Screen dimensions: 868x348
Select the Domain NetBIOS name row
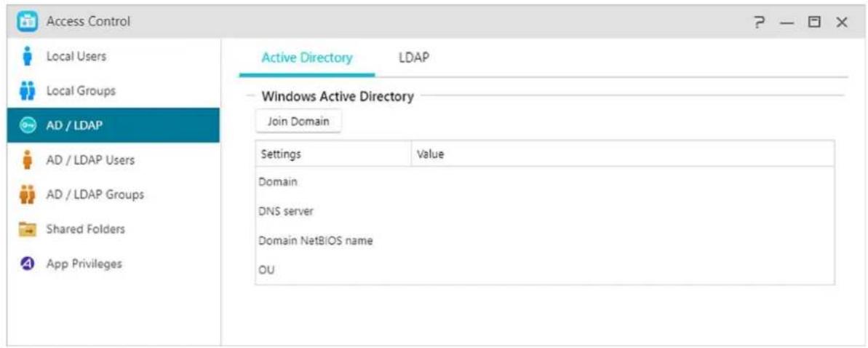[x=545, y=241]
